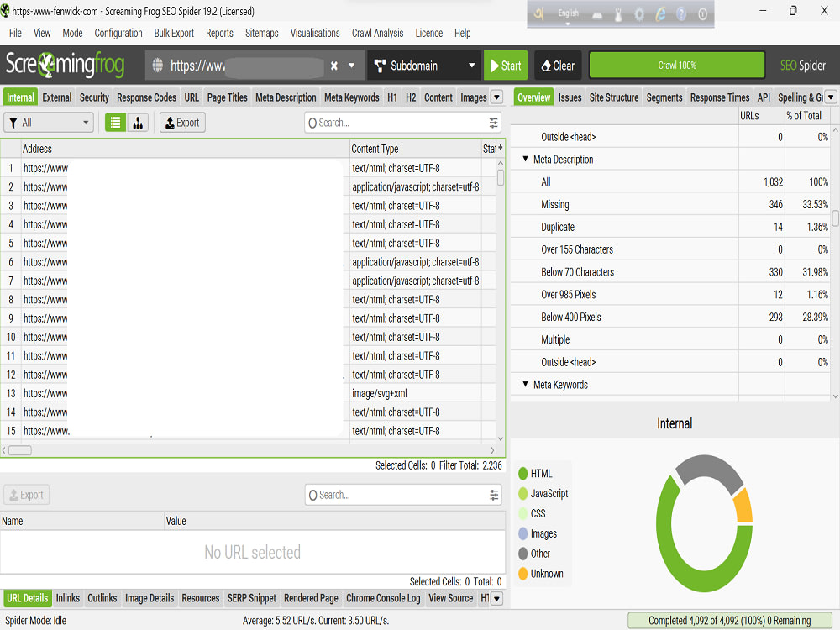Image resolution: width=840 pixels, height=630 pixels.
Task: Open the File menu
Action: pyautogui.click(x=15, y=34)
